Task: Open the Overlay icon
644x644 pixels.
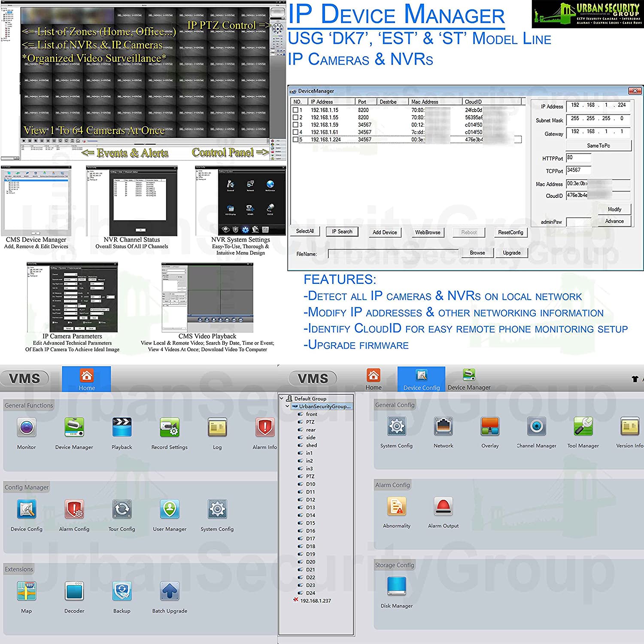Action: point(490,426)
